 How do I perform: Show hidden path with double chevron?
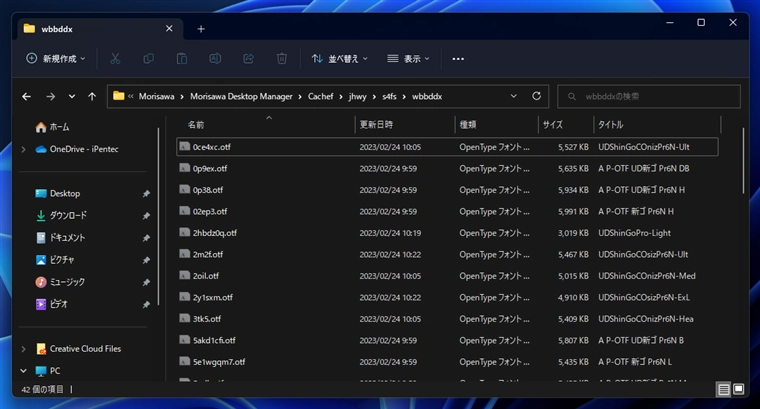131,96
